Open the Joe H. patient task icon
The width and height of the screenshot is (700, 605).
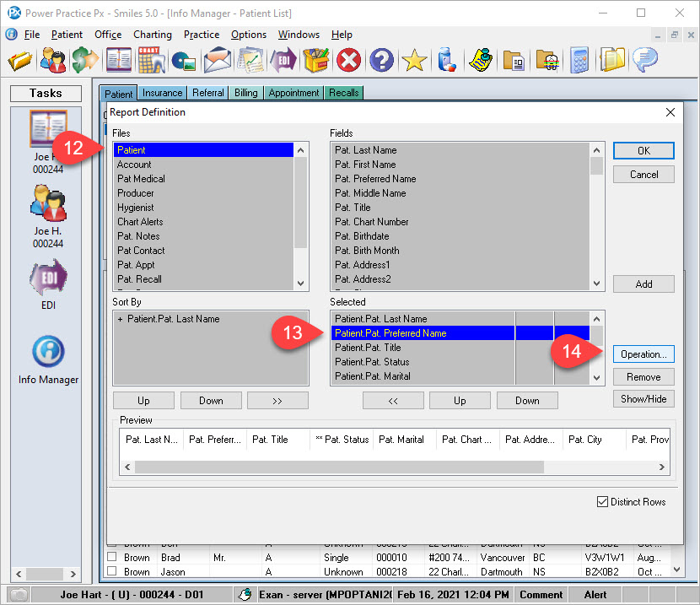click(48, 203)
